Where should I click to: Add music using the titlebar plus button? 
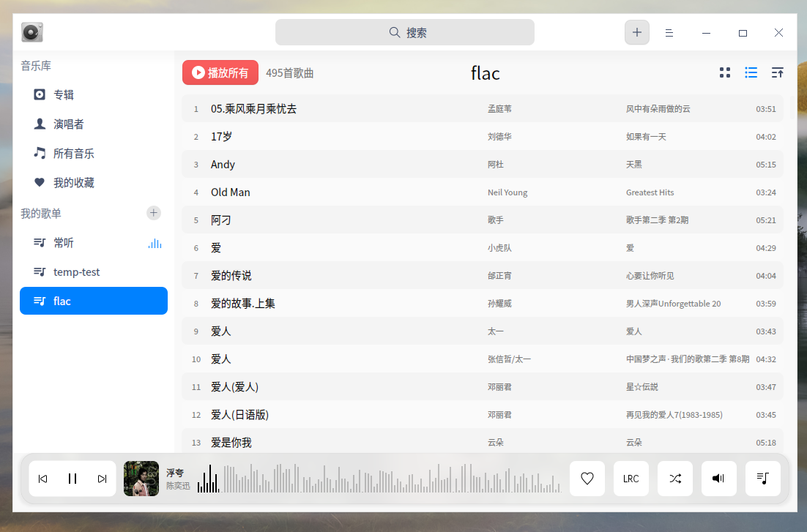[x=636, y=32]
